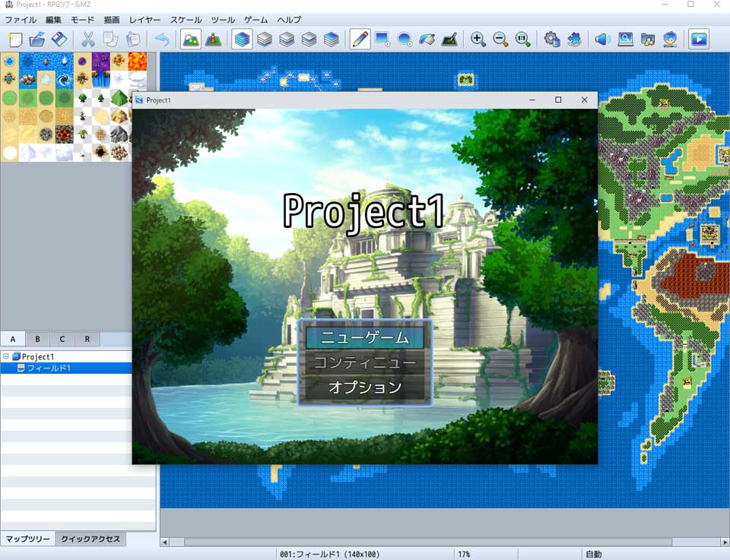Click the Zoom Out magnifier icon
Screen dimensions: 730x560
click(500, 39)
